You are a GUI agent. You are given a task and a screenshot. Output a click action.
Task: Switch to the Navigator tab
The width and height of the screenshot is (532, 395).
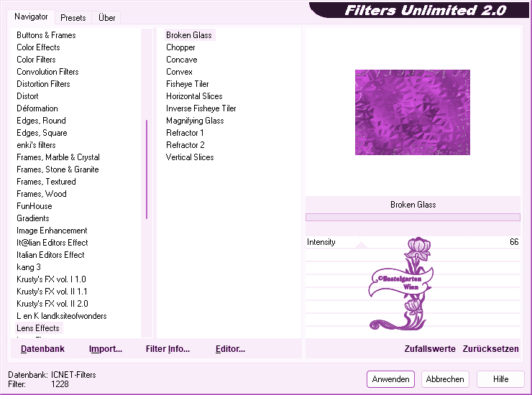(31, 17)
